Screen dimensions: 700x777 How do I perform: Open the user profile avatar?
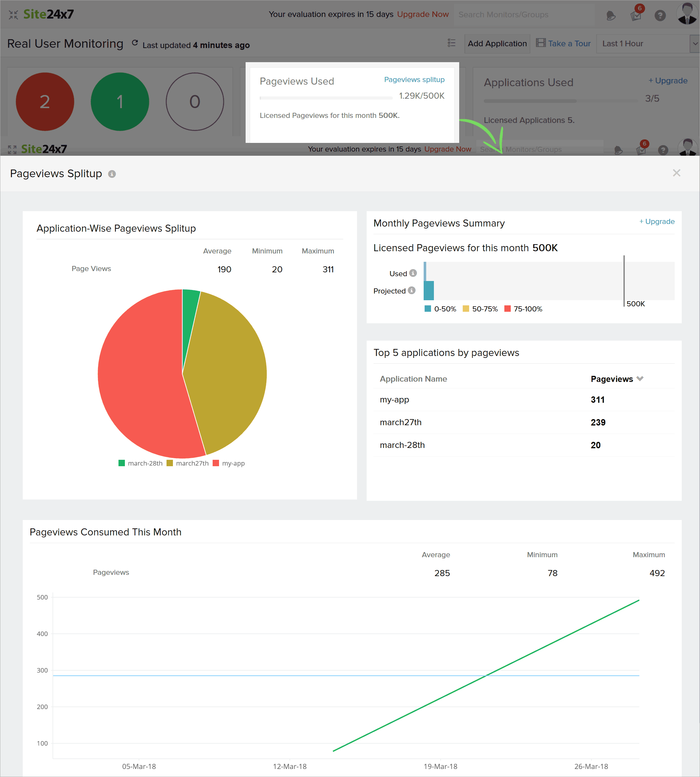point(687,14)
